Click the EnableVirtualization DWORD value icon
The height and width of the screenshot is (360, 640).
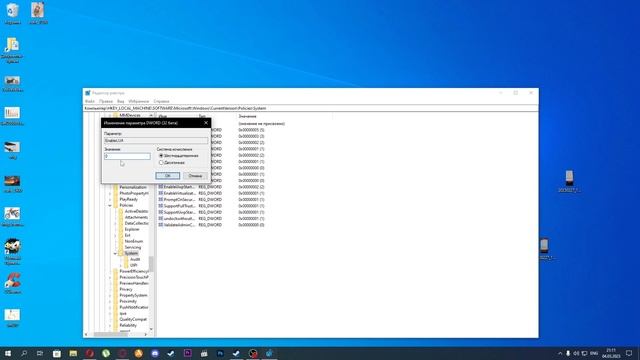[x=161, y=193]
